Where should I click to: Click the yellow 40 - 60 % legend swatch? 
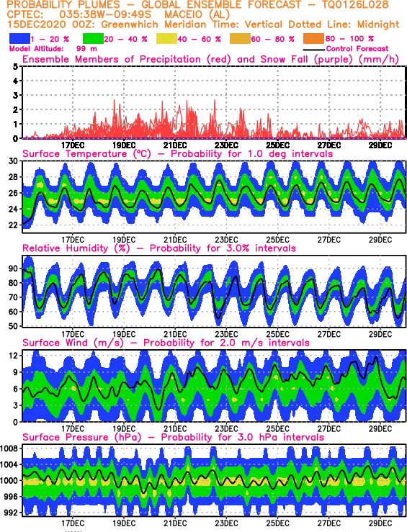(x=166, y=39)
